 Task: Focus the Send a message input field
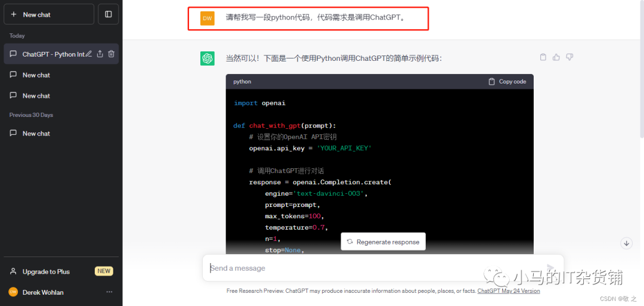(370, 268)
